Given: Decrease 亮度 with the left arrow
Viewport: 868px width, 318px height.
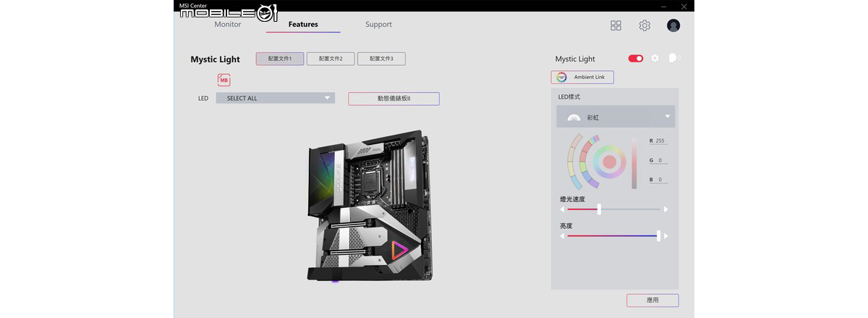Looking at the screenshot, I should click(x=562, y=236).
